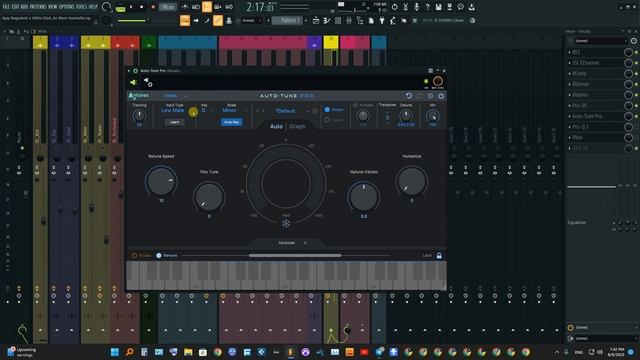
Task: Click the Latch lock icon
Action: [439, 256]
